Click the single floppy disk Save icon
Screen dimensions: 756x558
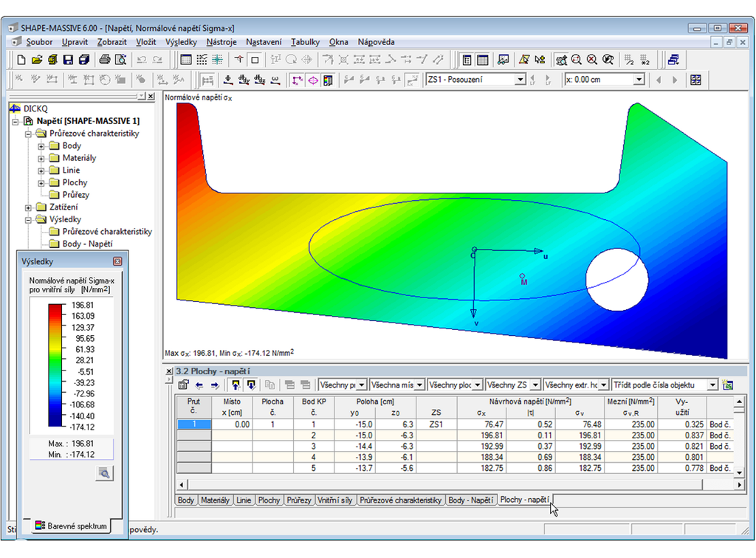click(x=68, y=60)
